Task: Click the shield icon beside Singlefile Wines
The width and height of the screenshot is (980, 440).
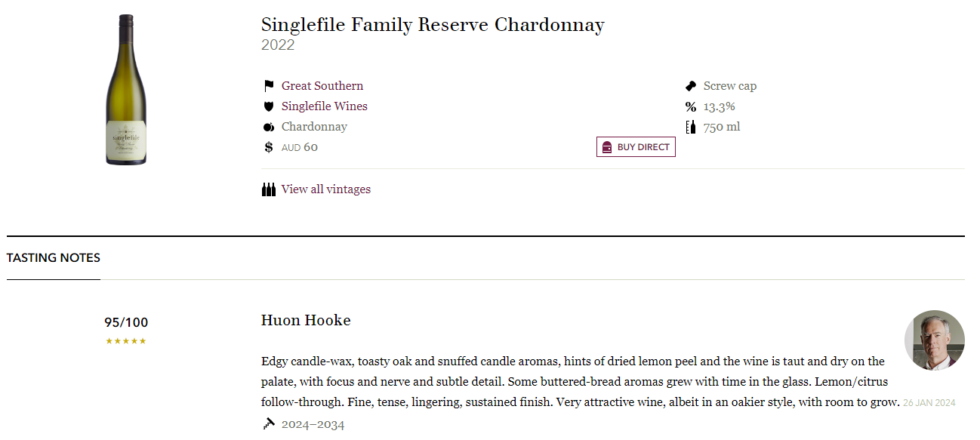Action: (x=269, y=106)
